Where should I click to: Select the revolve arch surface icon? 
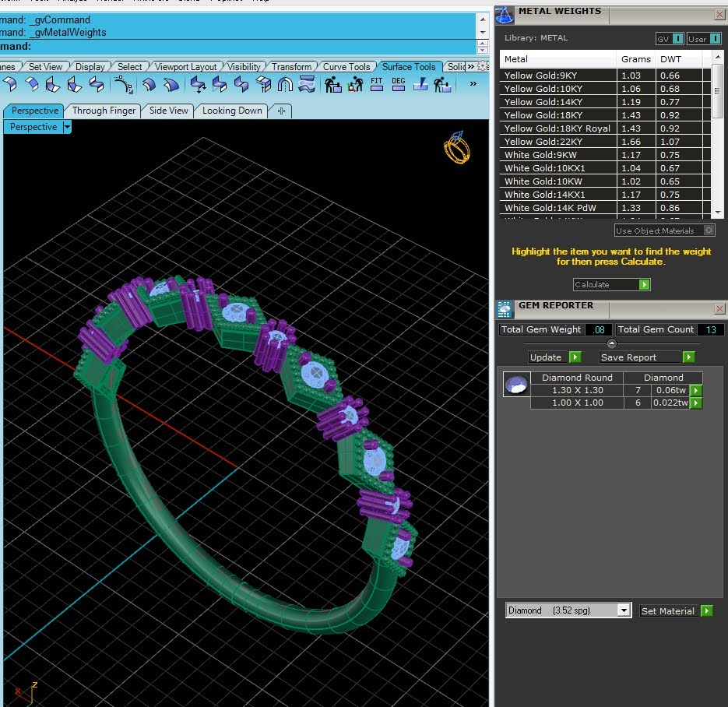[x=285, y=85]
